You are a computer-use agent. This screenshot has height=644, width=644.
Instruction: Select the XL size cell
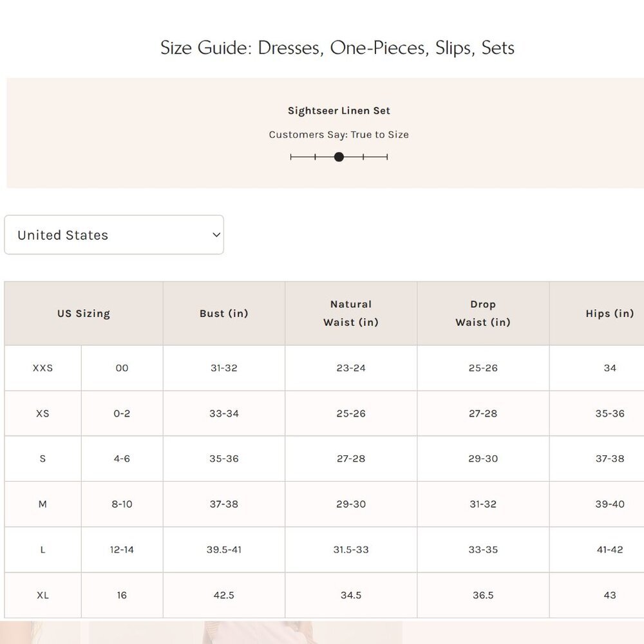(x=43, y=595)
